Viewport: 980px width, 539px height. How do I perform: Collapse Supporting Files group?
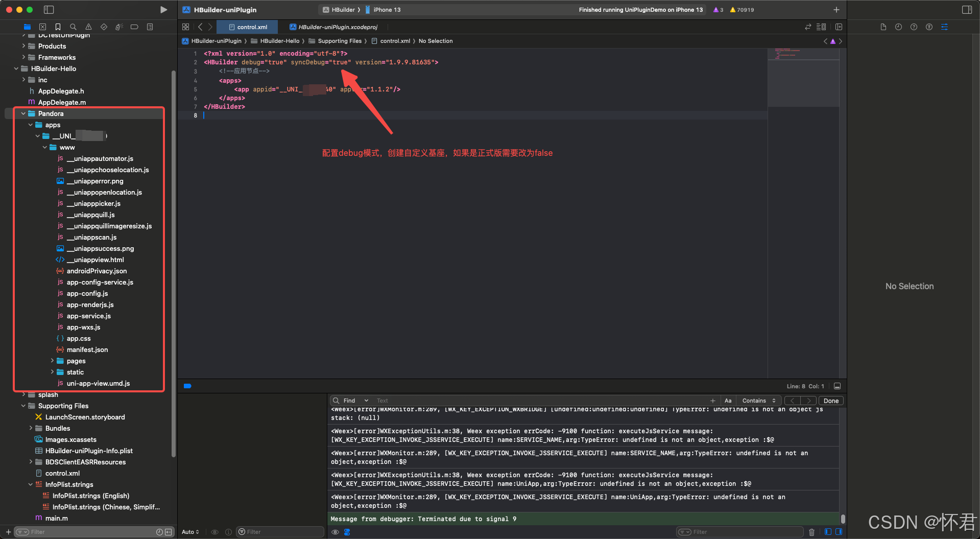(x=23, y=406)
